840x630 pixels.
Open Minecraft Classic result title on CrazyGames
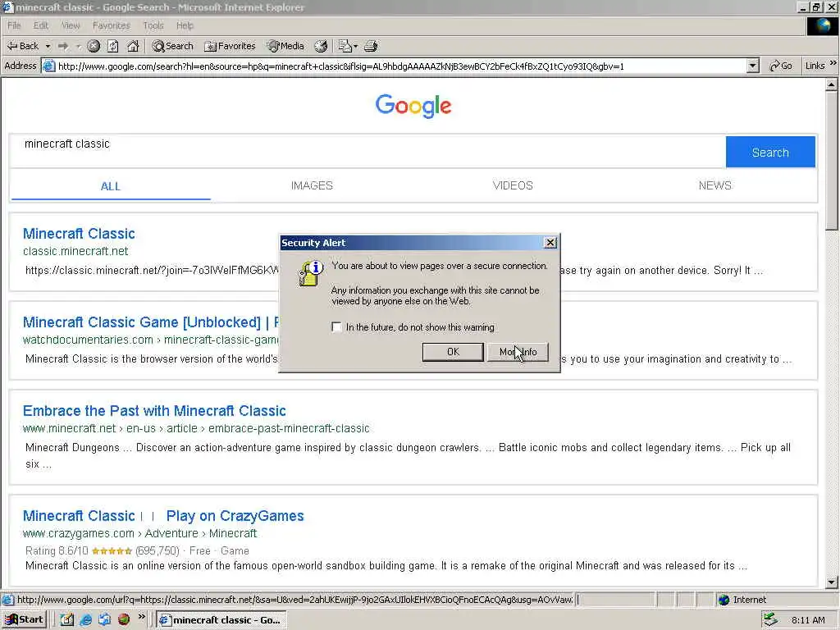(79, 516)
